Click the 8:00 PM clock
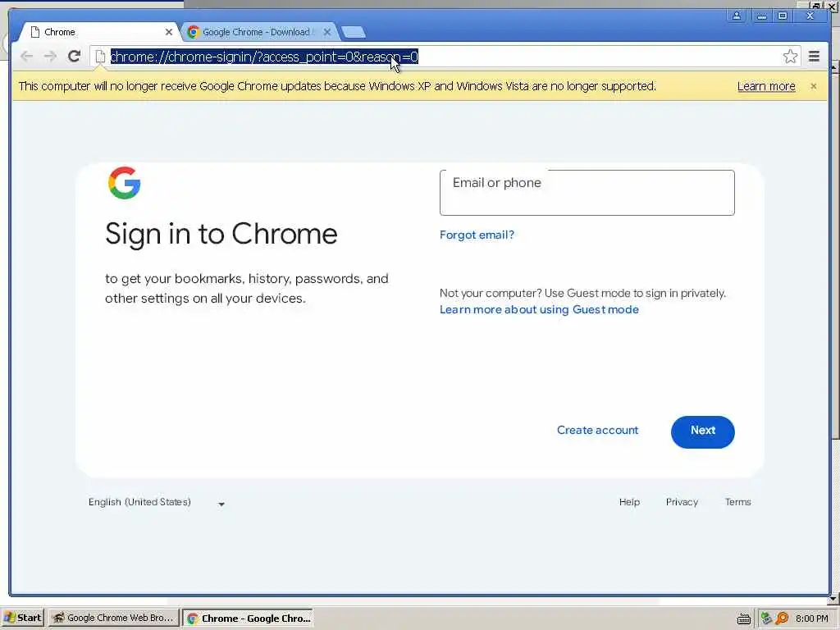This screenshot has height=630, width=840. click(811, 619)
